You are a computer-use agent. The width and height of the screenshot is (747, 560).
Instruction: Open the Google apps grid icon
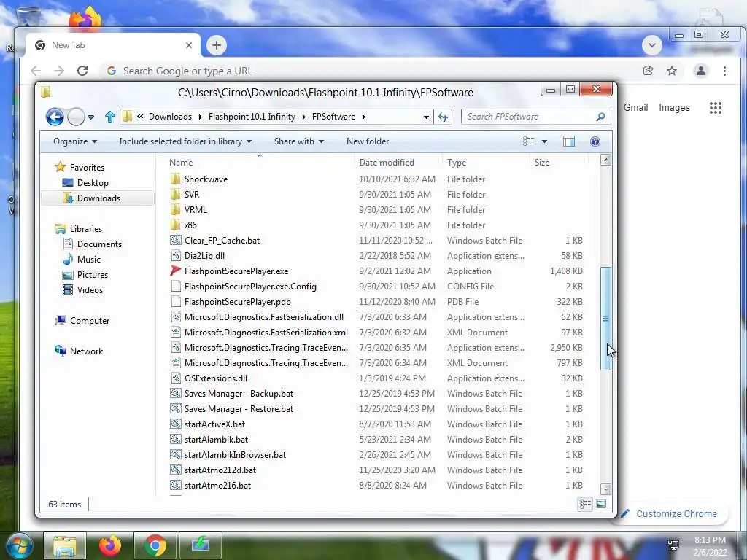pyautogui.click(x=716, y=108)
